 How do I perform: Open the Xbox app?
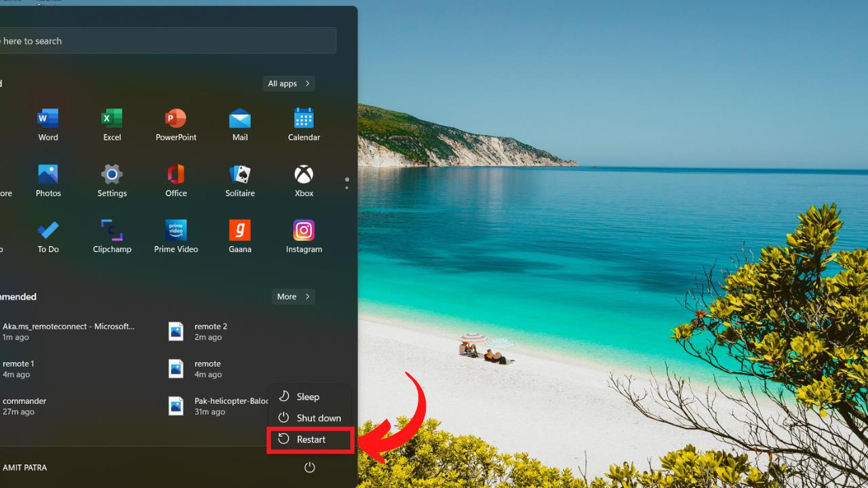coord(304,181)
